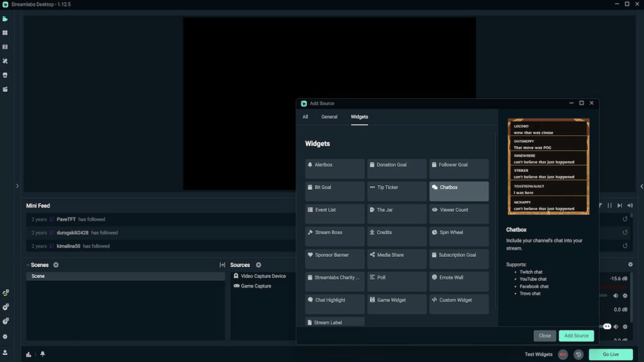
Task: Expand the right chat panel chevron
Action: click(x=641, y=186)
